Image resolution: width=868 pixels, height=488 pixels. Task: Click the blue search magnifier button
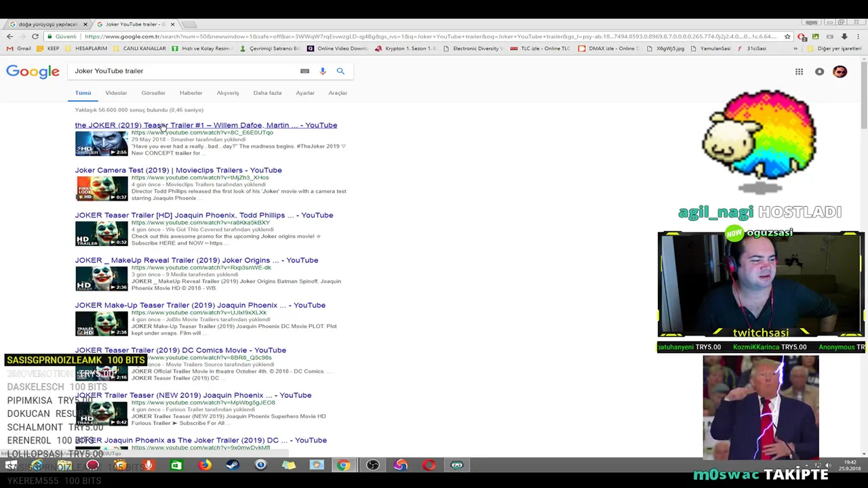pyautogui.click(x=340, y=70)
